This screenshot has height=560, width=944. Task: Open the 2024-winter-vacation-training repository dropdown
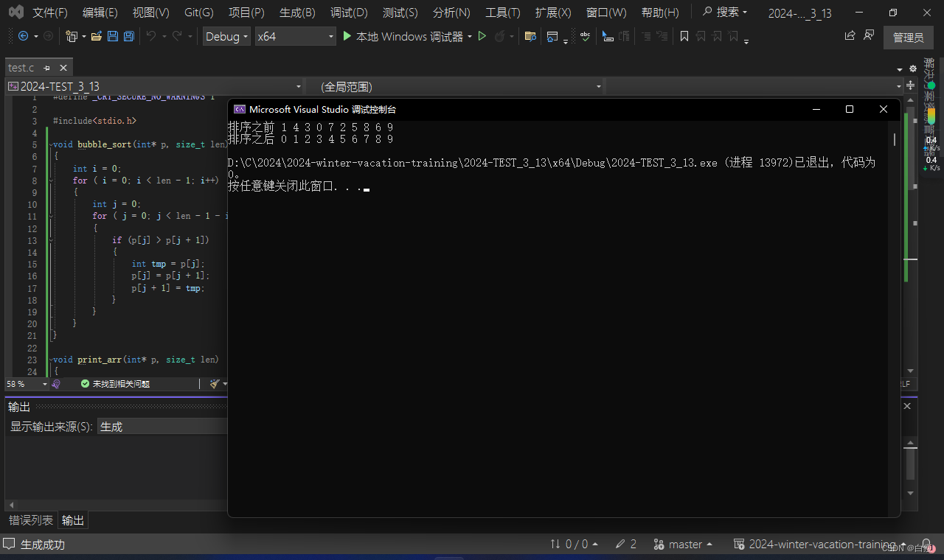[x=821, y=545]
